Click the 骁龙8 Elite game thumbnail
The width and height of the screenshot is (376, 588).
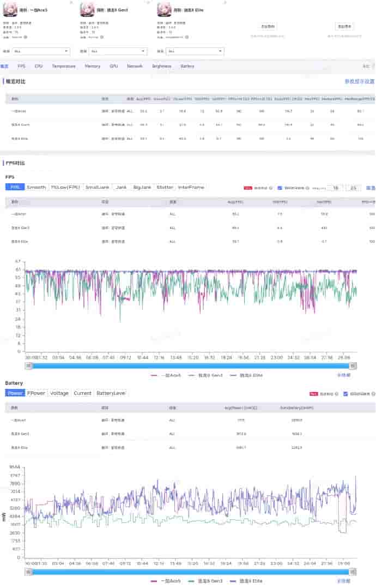click(165, 9)
